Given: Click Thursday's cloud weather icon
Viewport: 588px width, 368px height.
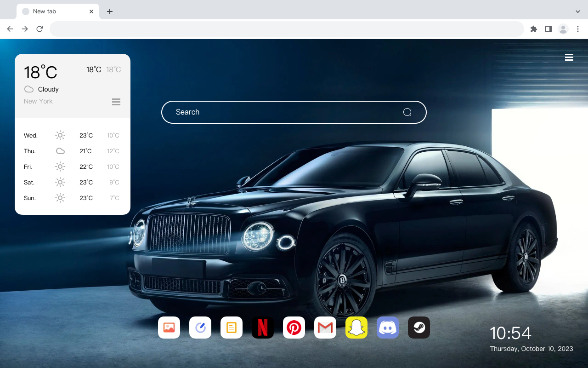Looking at the screenshot, I should (x=60, y=151).
